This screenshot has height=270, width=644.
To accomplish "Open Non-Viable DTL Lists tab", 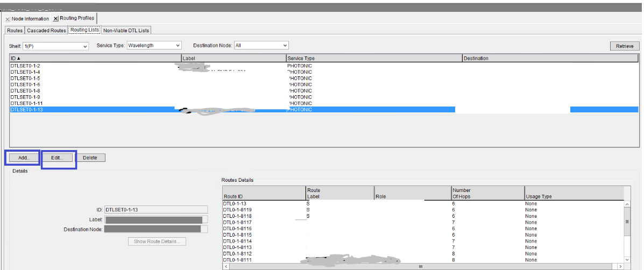I will pyautogui.click(x=126, y=30).
